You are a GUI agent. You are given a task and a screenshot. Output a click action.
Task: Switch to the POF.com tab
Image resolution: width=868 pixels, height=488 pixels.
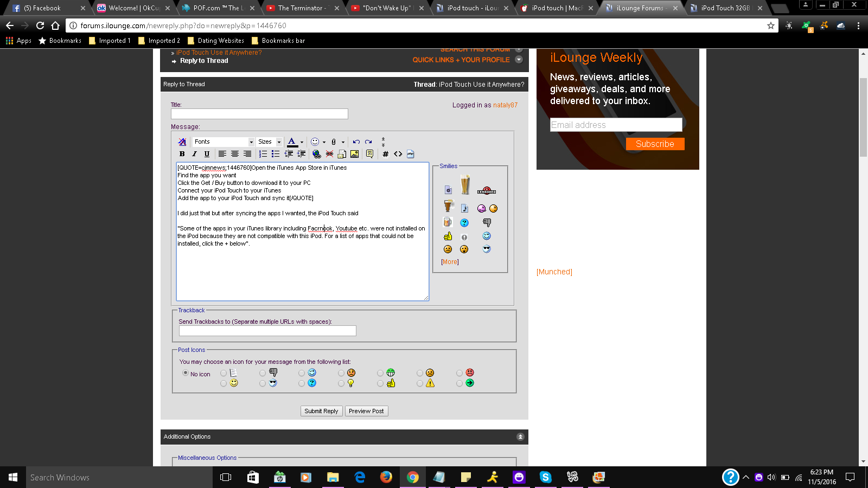218,8
